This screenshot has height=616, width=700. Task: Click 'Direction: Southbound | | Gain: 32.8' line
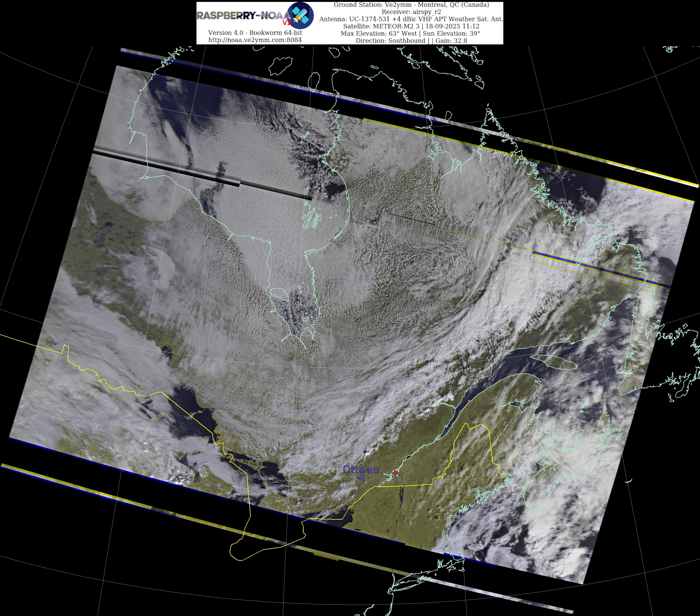411,41
